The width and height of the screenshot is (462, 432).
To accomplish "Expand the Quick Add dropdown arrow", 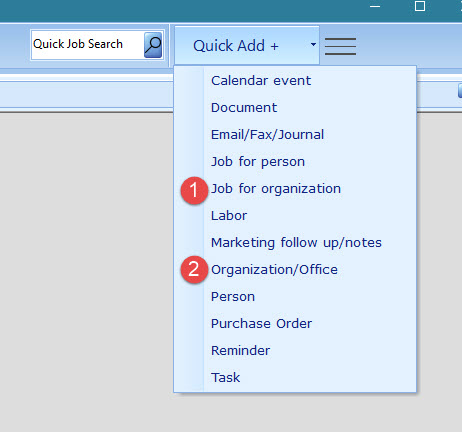I will [313, 44].
